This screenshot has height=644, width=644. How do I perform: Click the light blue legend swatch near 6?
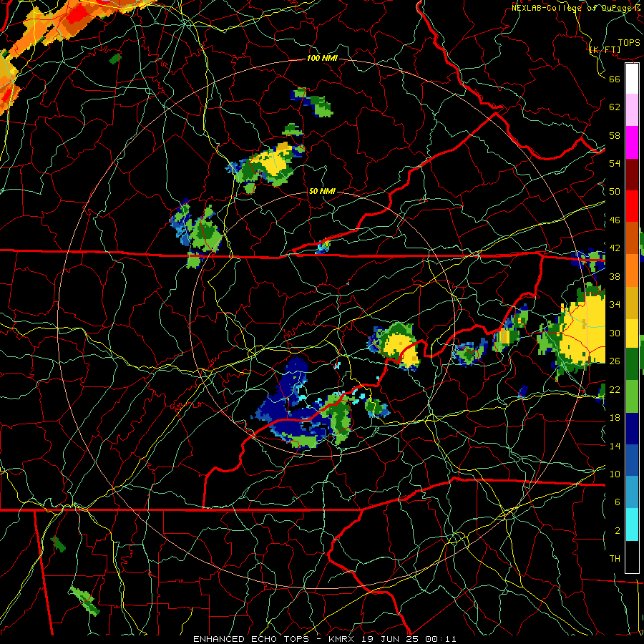tap(632, 492)
